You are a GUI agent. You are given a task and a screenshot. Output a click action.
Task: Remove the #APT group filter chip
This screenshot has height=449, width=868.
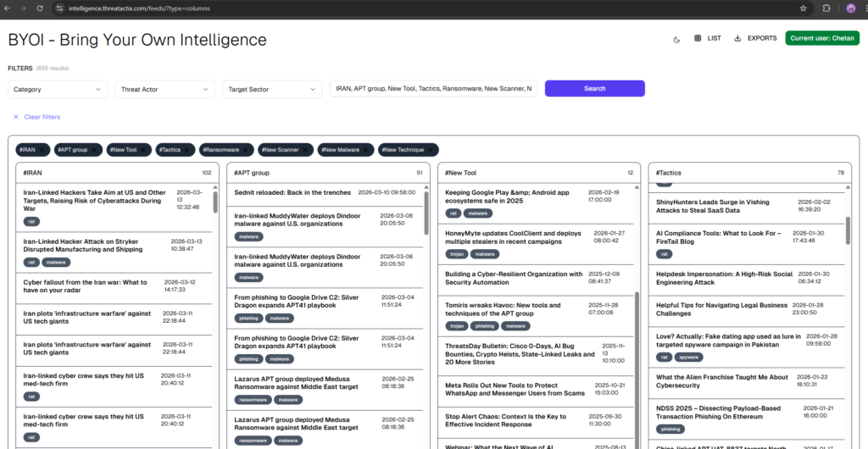tap(94, 150)
